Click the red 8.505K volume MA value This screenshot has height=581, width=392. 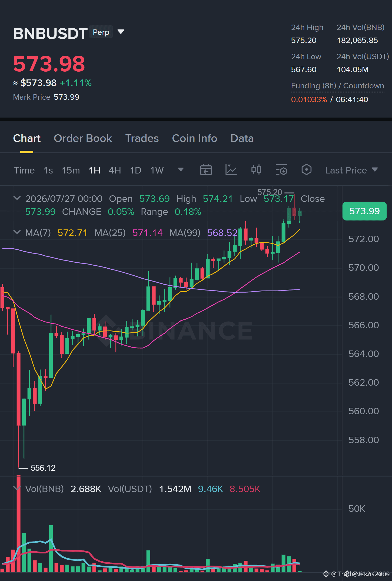(245, 489)
